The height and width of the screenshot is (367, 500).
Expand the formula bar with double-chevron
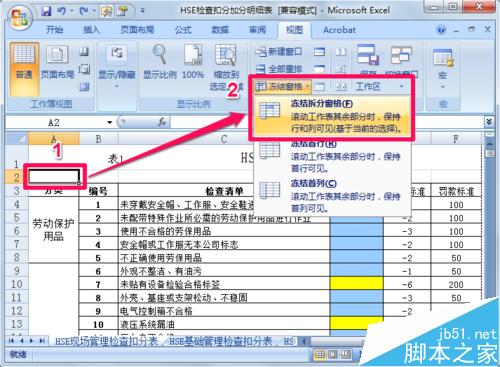(488, 122)
